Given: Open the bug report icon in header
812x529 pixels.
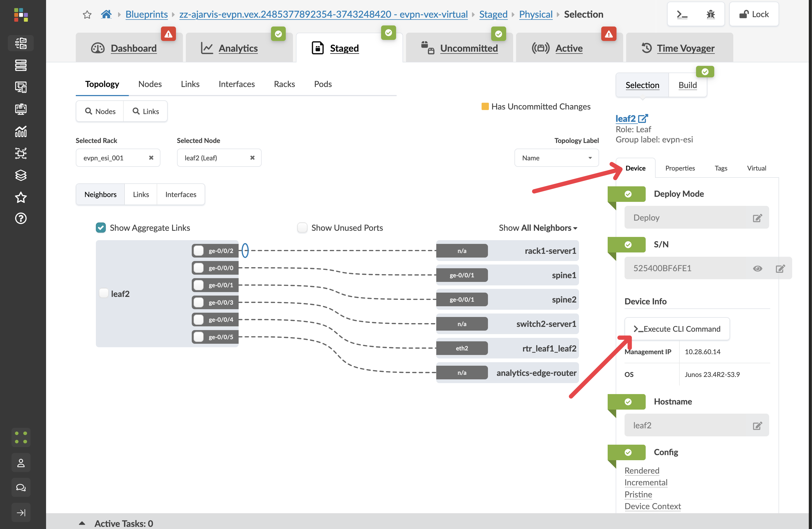Looking at the screenshot, I should 710,14.
